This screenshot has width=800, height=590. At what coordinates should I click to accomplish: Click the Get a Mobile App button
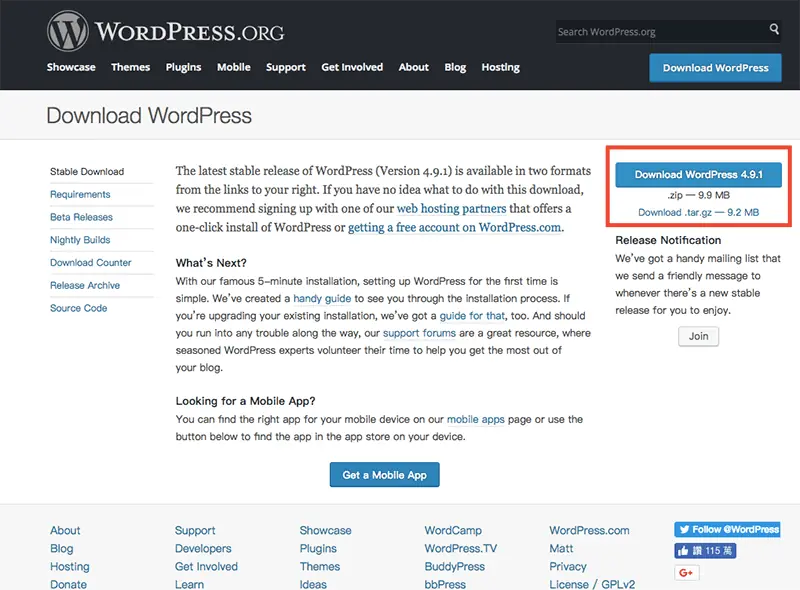385,475
